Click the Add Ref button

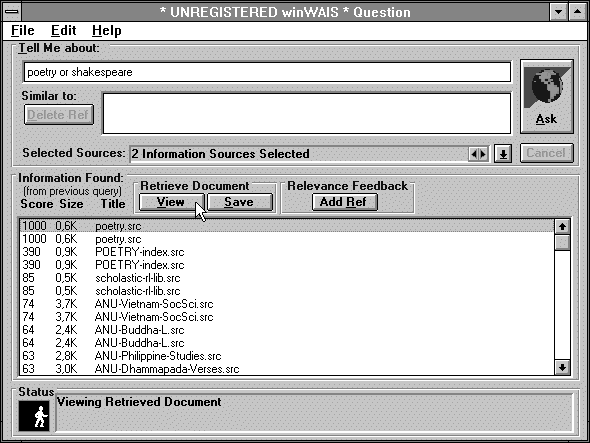coord(345,202)
